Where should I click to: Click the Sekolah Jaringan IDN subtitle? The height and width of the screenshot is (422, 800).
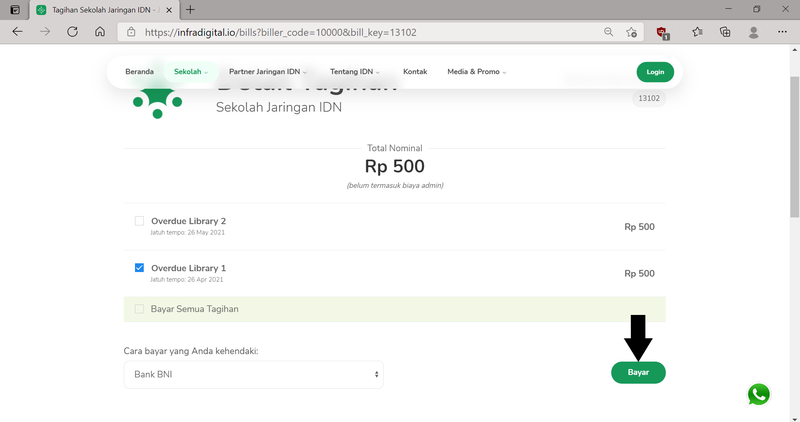(x=279, y=107)
